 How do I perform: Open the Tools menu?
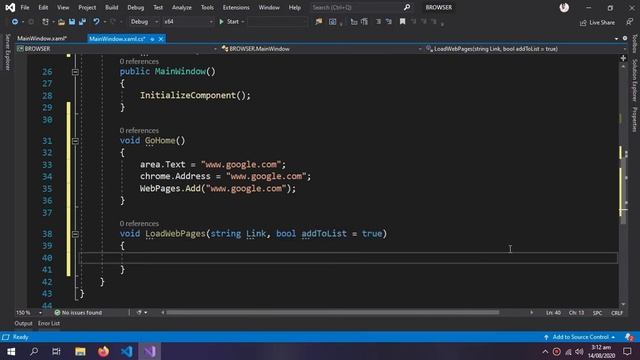(207, 7)
